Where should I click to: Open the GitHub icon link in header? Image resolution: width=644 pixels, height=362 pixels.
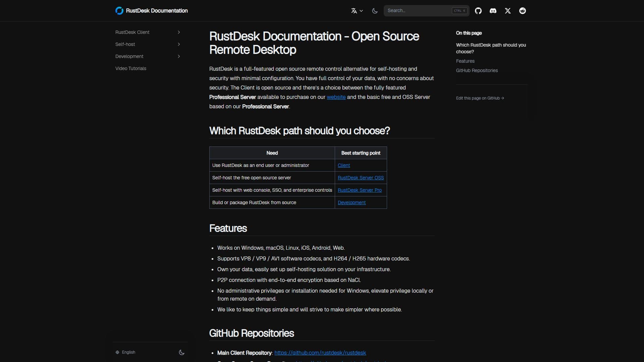point(478,11)
